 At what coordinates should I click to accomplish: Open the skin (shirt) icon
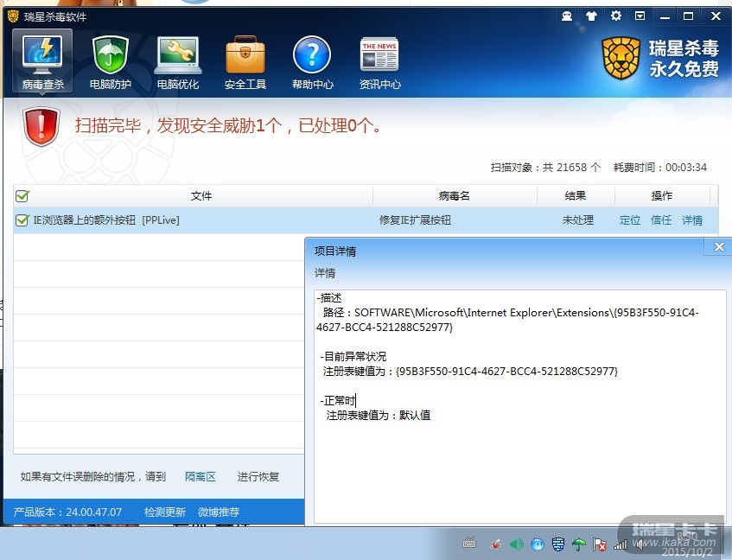click(x=591, y=16)
